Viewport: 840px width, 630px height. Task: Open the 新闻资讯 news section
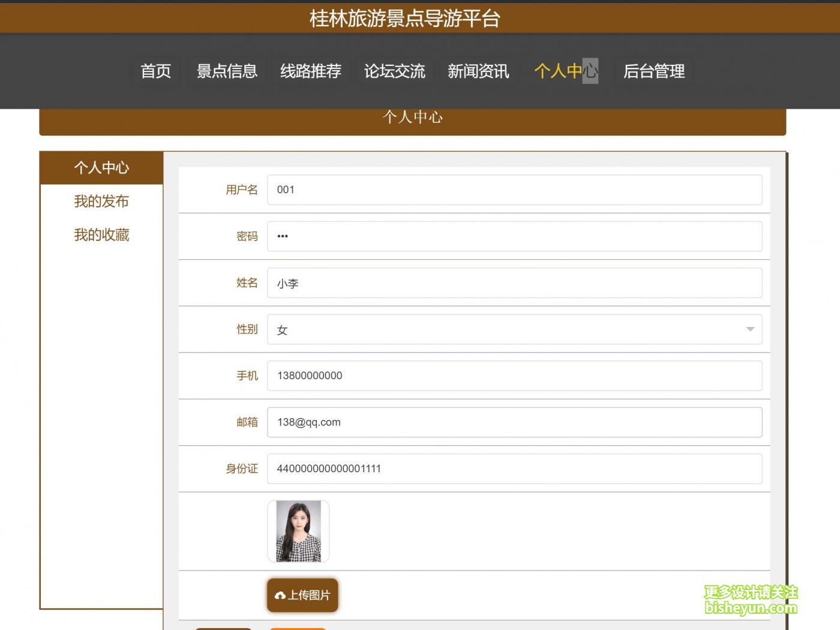(x=478, y=71)
